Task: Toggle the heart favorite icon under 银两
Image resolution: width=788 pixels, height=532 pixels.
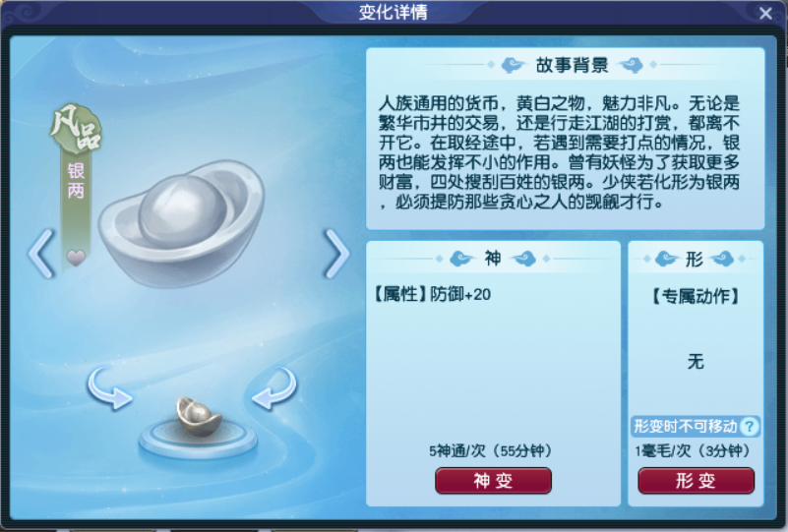Action: tap(76, 259)
